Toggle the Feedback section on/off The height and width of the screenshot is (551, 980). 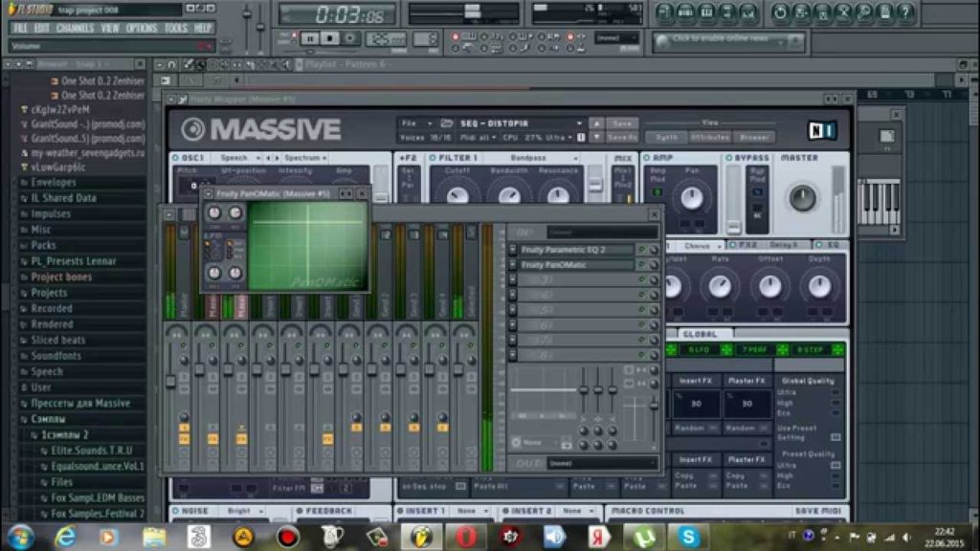(300, 511)
